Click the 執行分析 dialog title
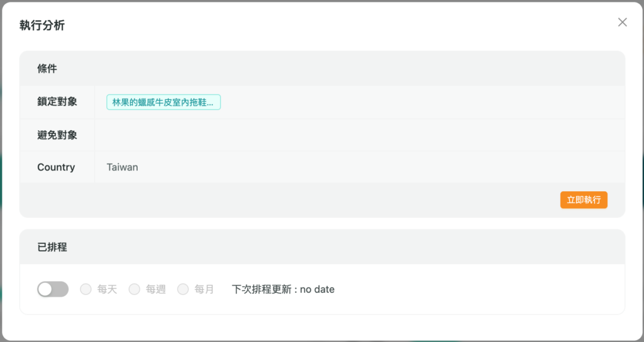644x342 pixels. pyautogui.click(x=42, y=25)
